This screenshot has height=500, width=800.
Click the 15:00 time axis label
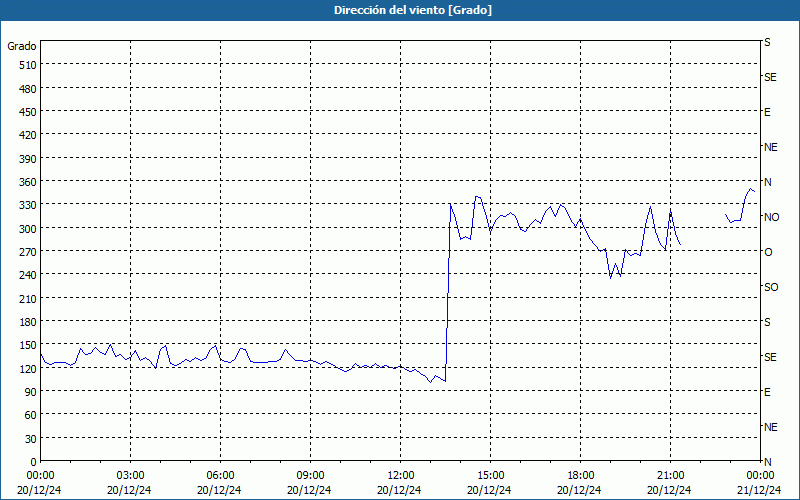pos(490,476)
